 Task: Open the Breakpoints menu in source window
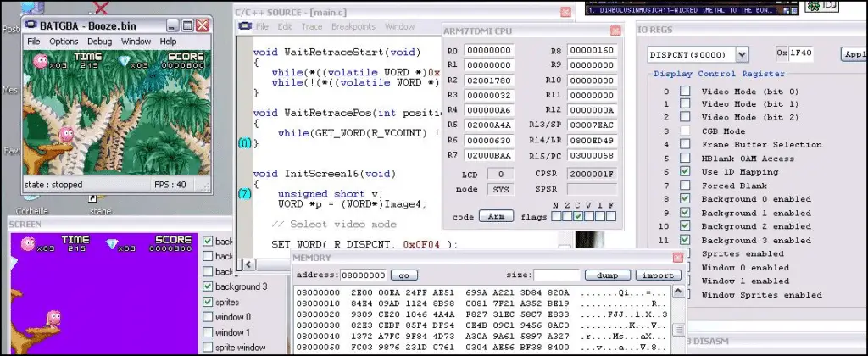[353, 27]
